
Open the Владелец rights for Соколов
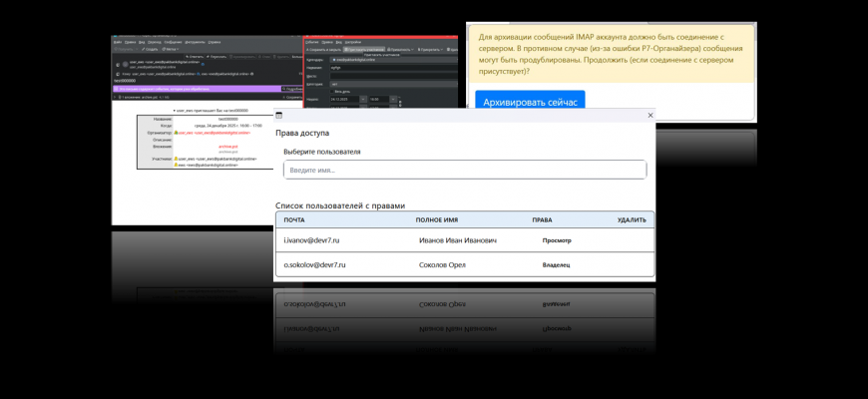point(556,265)
